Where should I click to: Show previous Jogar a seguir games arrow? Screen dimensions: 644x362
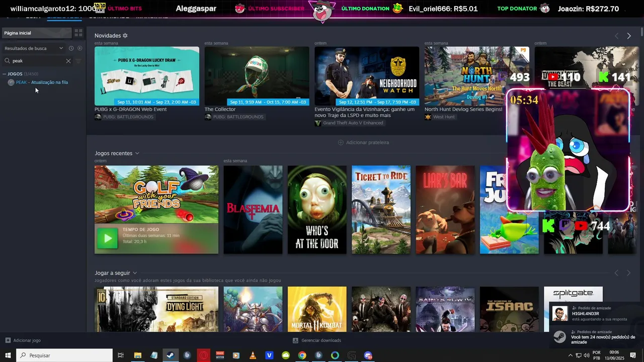616,273
